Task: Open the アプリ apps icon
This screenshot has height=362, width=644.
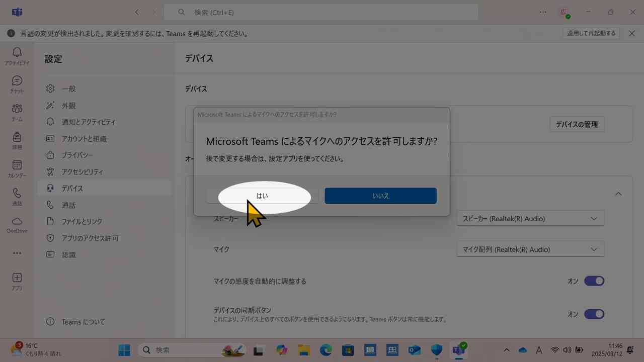Action: click(17, 281)
